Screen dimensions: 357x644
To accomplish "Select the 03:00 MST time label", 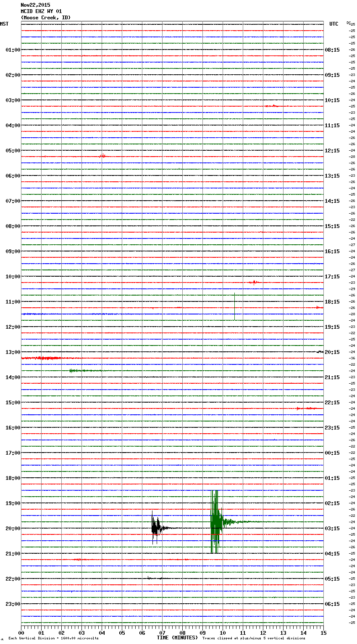I will (13, 100).
